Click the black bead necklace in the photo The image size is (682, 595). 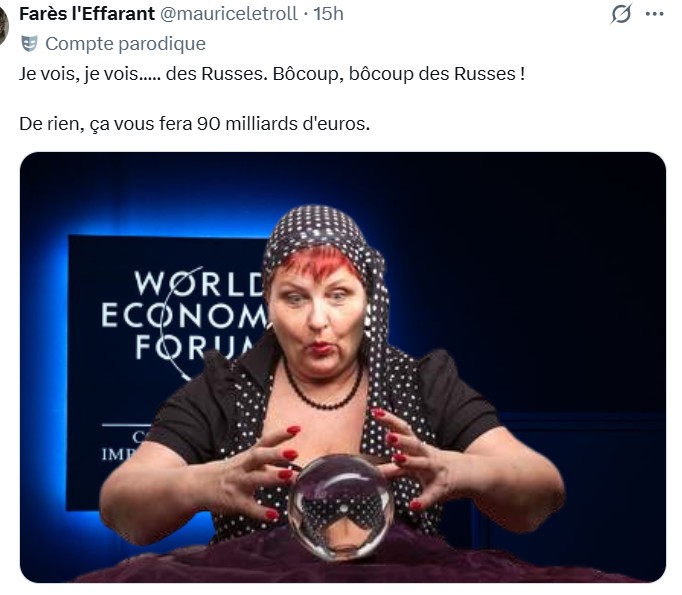pyautogui.click(x=322, y=389)
